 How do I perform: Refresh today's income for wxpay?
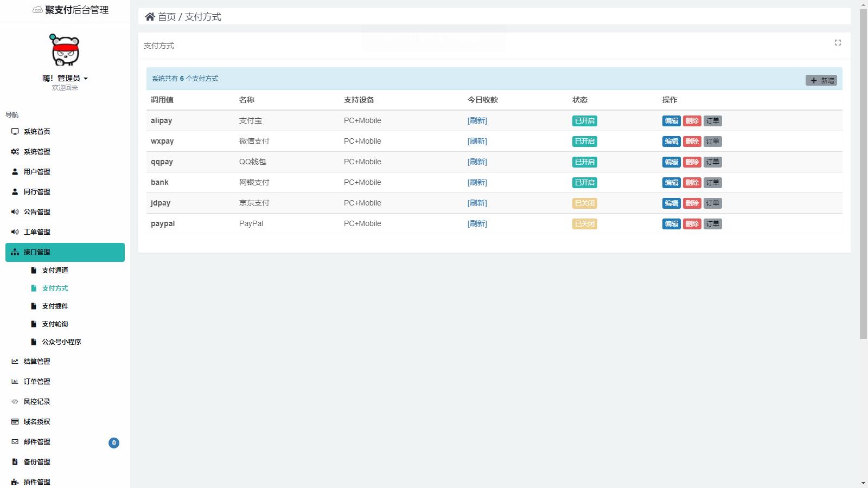tap(477, 142)
